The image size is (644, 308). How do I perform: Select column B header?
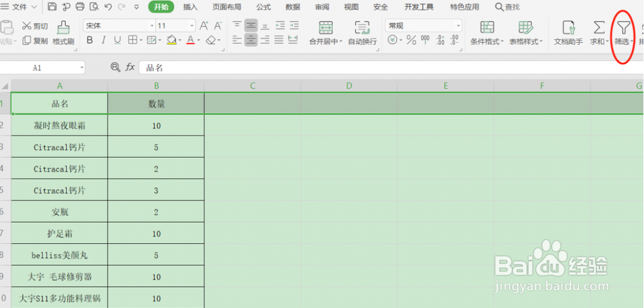click(156, 85)
